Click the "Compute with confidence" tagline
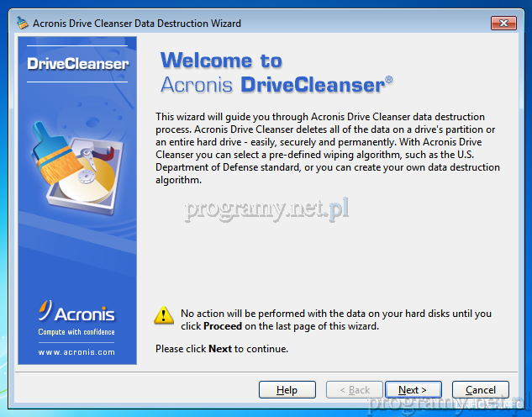The width and height of the screenshot is (532, 417). (x=76, y=332)
